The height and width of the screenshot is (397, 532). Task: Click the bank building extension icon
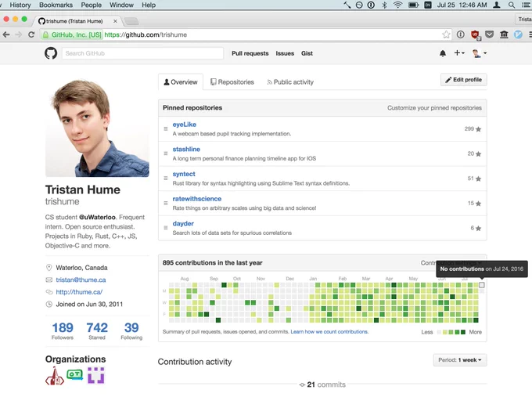click(504, 34)
